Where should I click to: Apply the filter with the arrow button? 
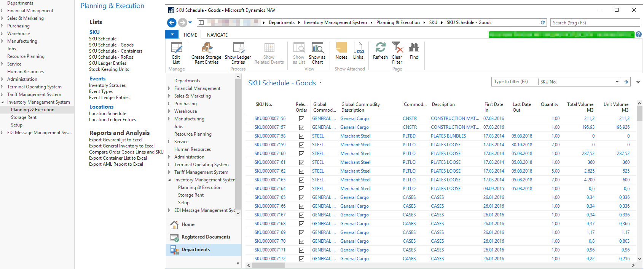(626, 82)
